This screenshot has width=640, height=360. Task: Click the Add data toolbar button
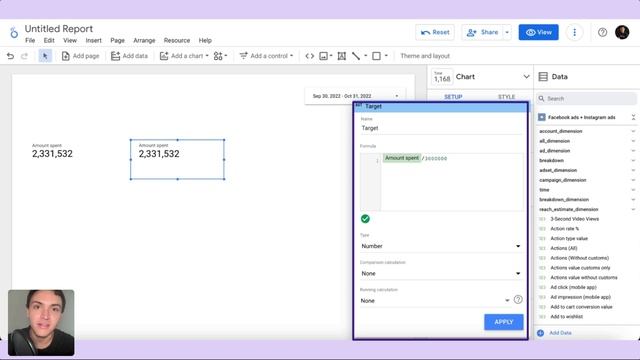(129, 56)
